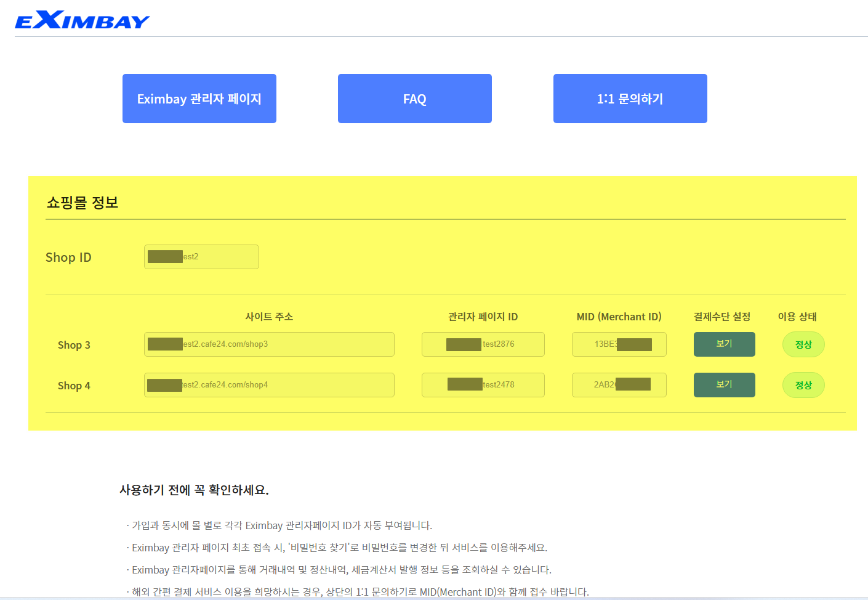Click the 이용 상태 column header
Image resolution: width=868 pixels, height=600 pixels.
pyautogui.click(x=797, y=317)
